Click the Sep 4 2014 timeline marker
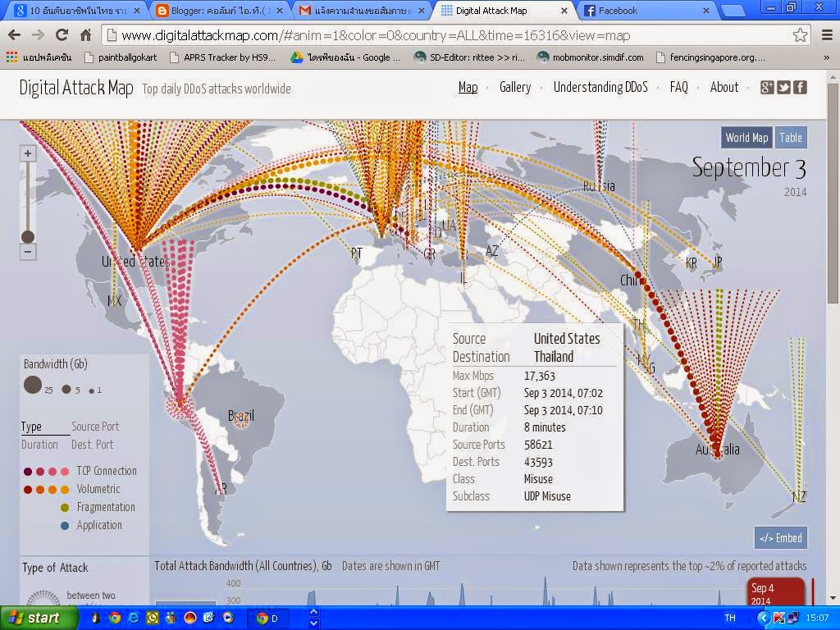The width and height of the screenshot is (840, 630). coord(776,592)
